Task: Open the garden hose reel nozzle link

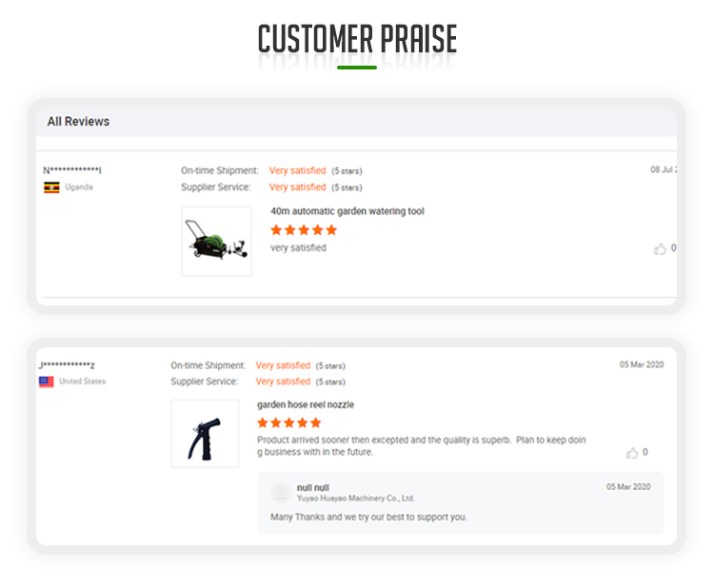Action: (306, 404)
